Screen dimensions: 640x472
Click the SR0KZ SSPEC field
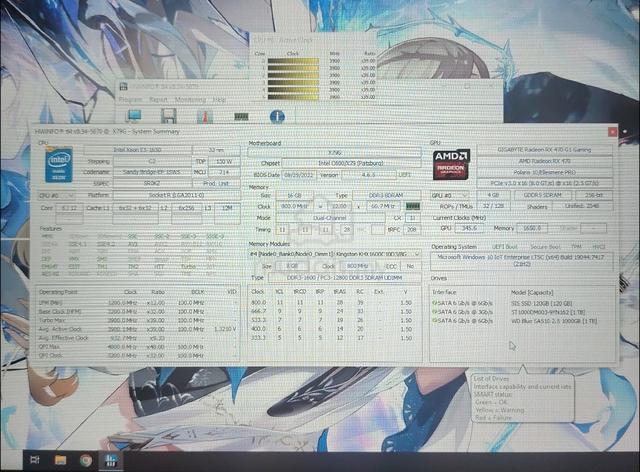[151, 184]
